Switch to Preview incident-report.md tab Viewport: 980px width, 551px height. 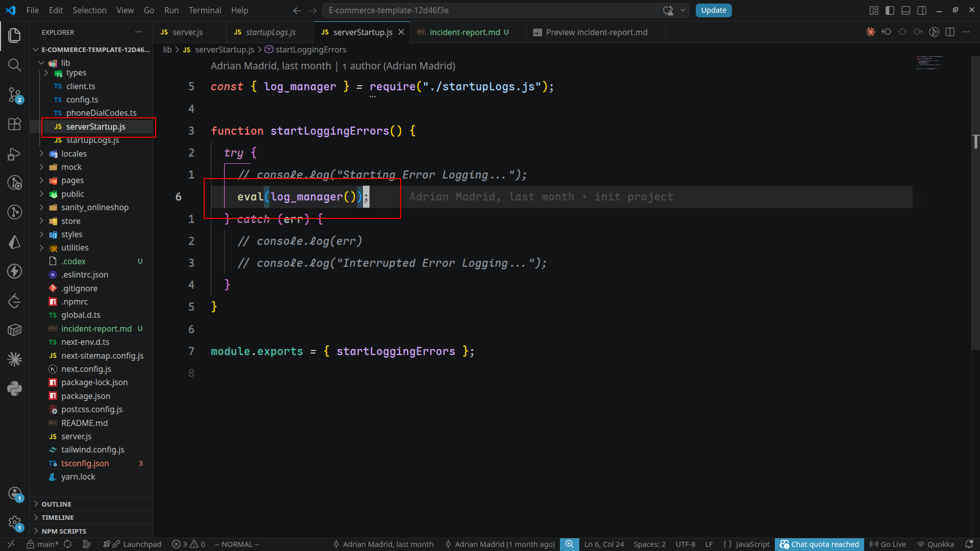point(596,32)
